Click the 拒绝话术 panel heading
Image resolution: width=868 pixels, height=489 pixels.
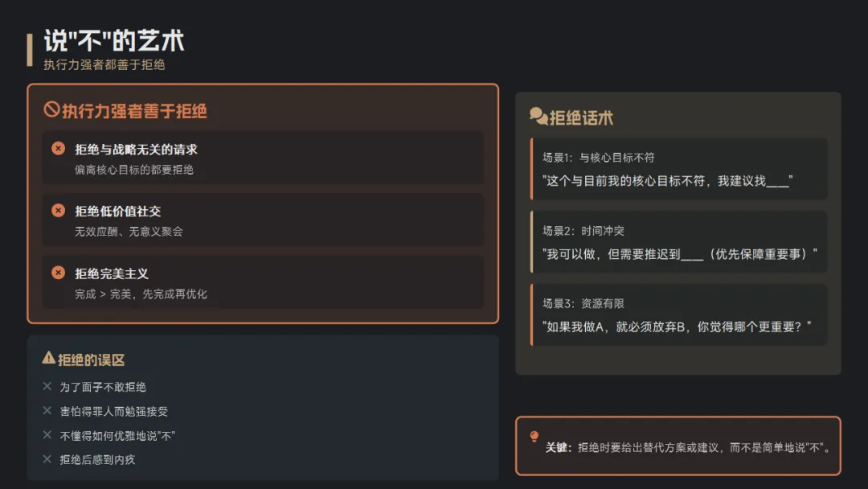[581, 118]
